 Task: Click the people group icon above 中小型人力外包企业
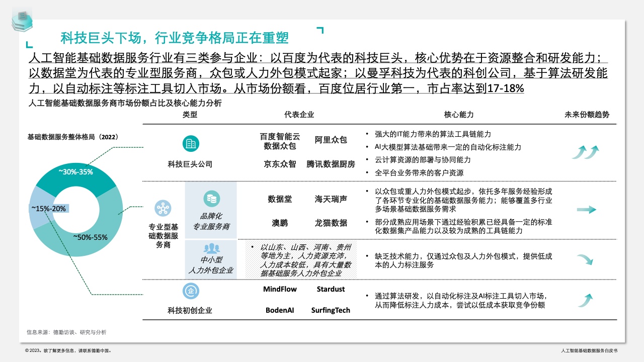(x=211, y=248)
